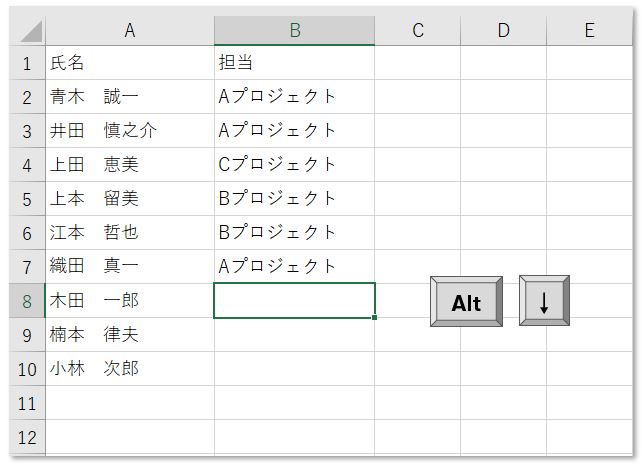The width and height of the screenshot is (642, 467).
Task: Click the empty active cell B8
Action: 294,300
